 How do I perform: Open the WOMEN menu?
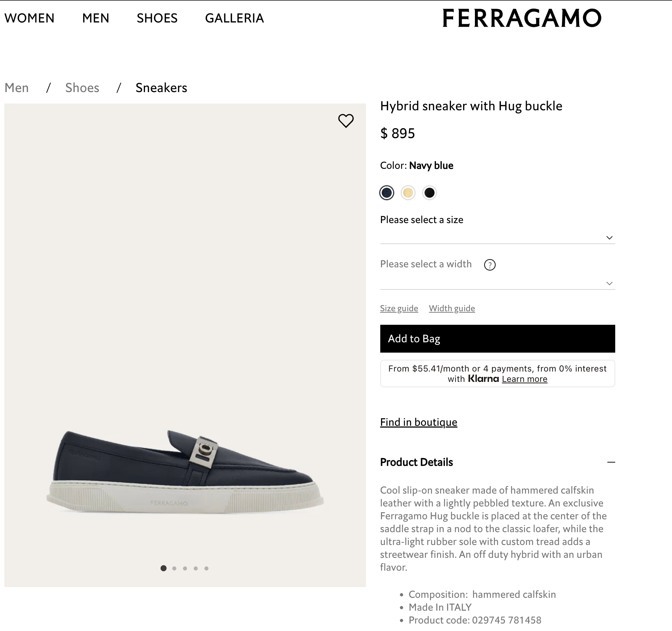[x=29, y=18]
